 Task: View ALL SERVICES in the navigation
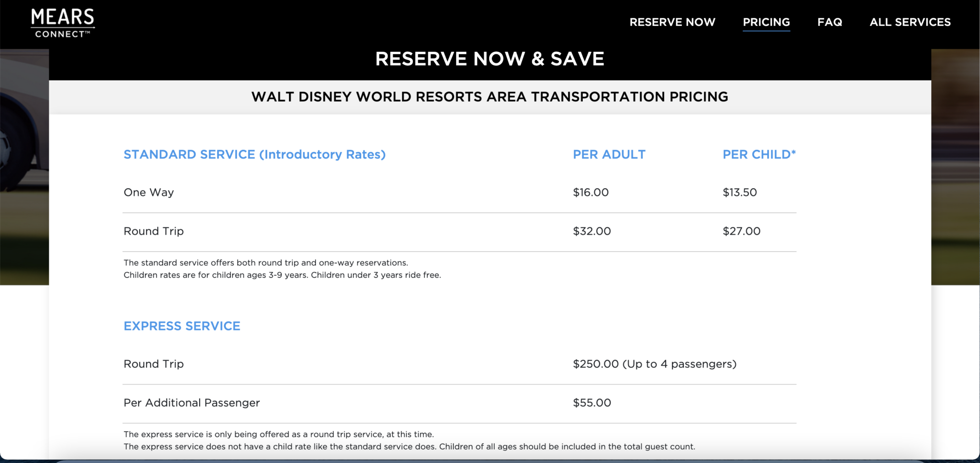910,22
